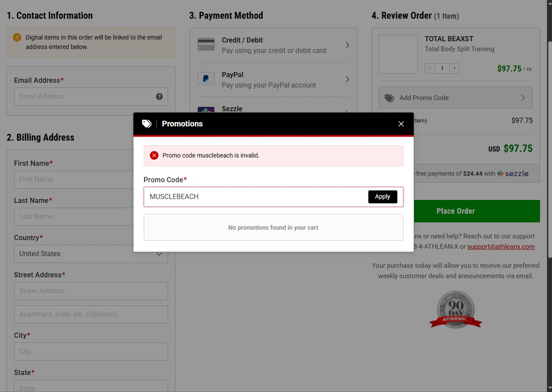Click the TOTAL BEAXST product title
This screenshot has width=552, height=392.
(449, 39)
